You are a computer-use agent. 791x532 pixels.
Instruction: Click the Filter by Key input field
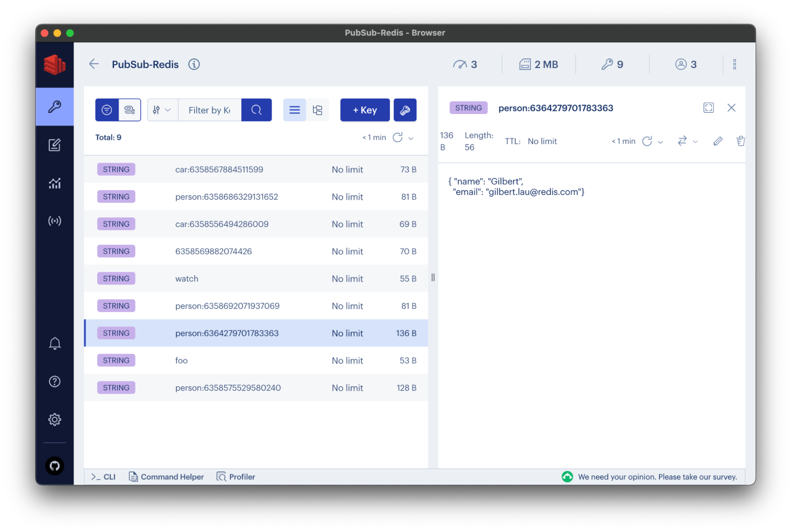click(x=209, y=110)
